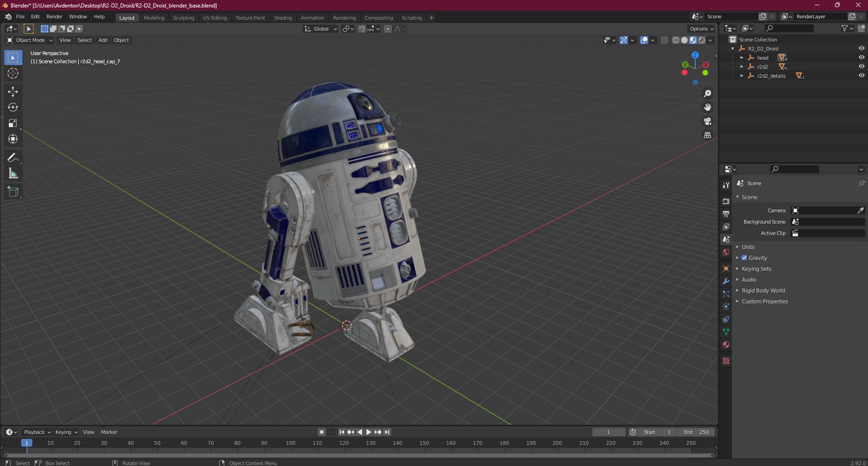The height and width of the screenshot is (466, 868).
Task: Expand the Rigid Body World panel
Action: [763, 290]
